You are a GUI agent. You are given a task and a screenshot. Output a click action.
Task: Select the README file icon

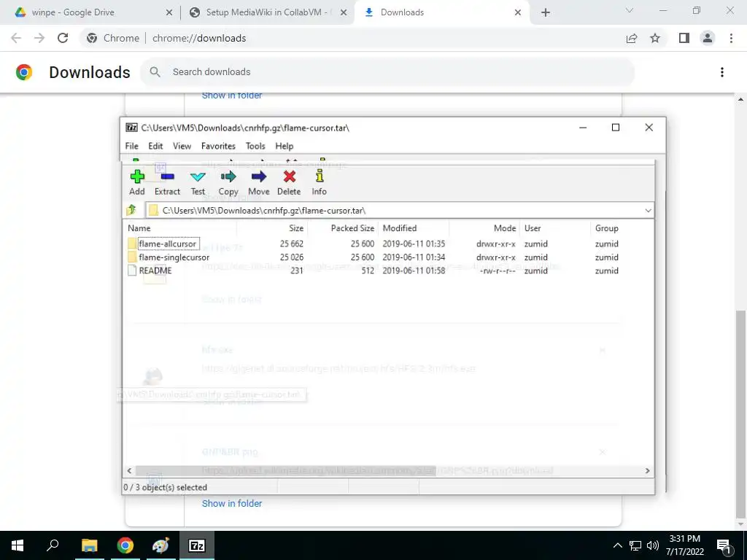pyautogui.click(x=132, y=271)
